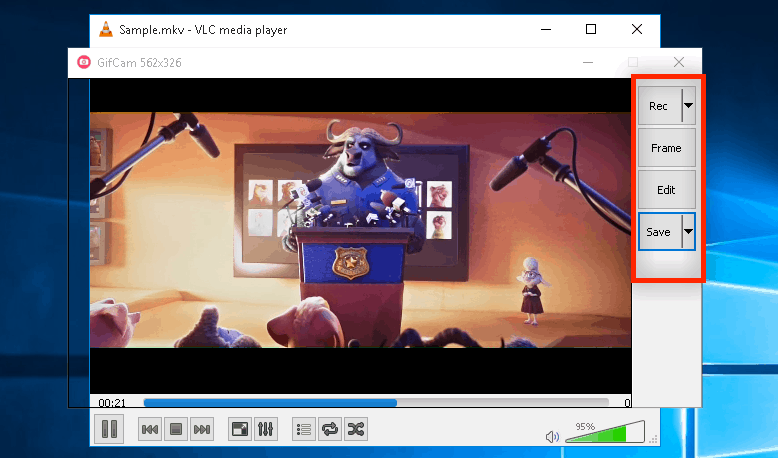Screen dimensions: 778x458
Task: Open the GifCam Edit window
Action: pyautogui.click(x=666, y=190)
